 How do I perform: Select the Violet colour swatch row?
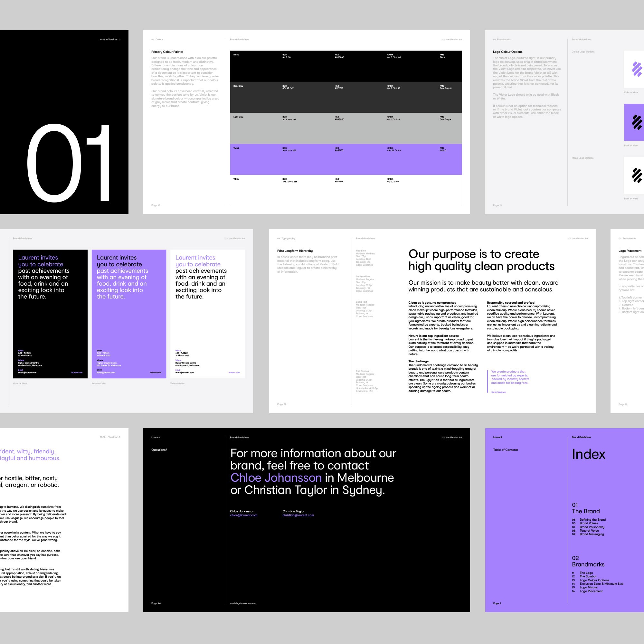point(346,159)
